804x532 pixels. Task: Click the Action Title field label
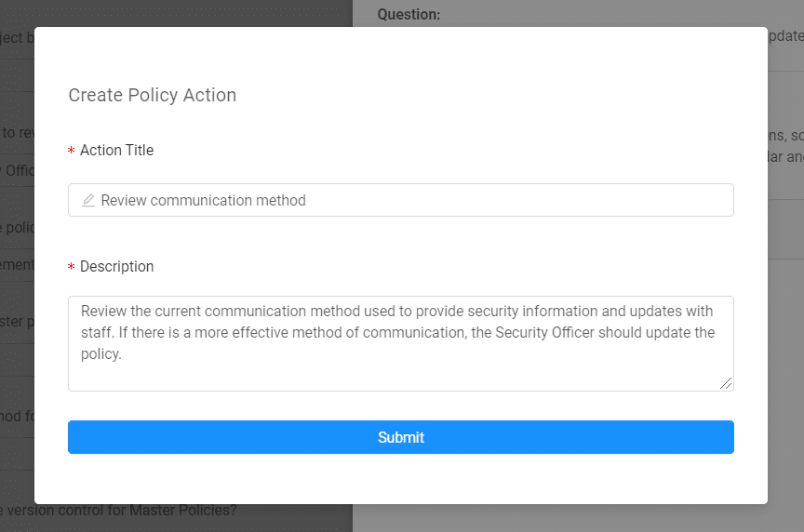click(x=116, y=150)
